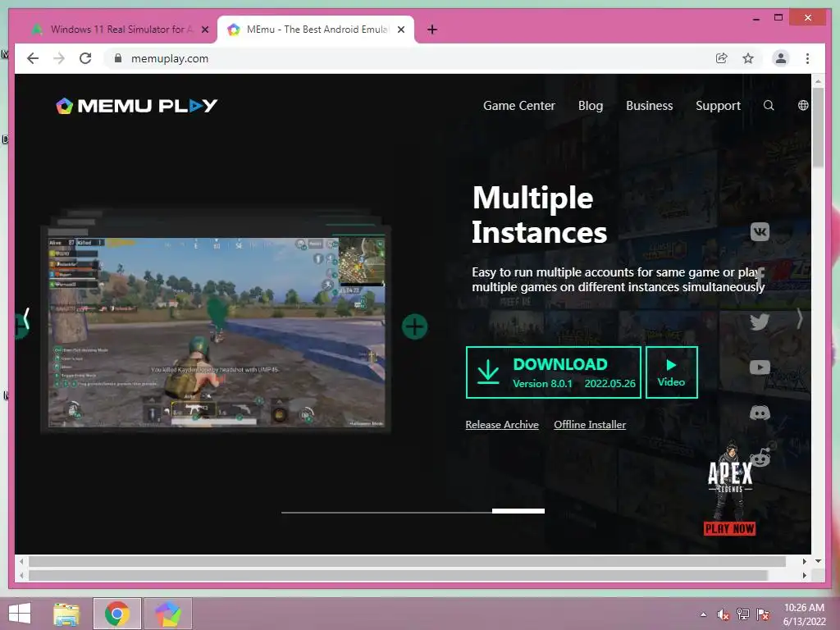The height and width of the screenshot is (630, 840).
Task: Open a new browser tab
Action: (432, 30)
